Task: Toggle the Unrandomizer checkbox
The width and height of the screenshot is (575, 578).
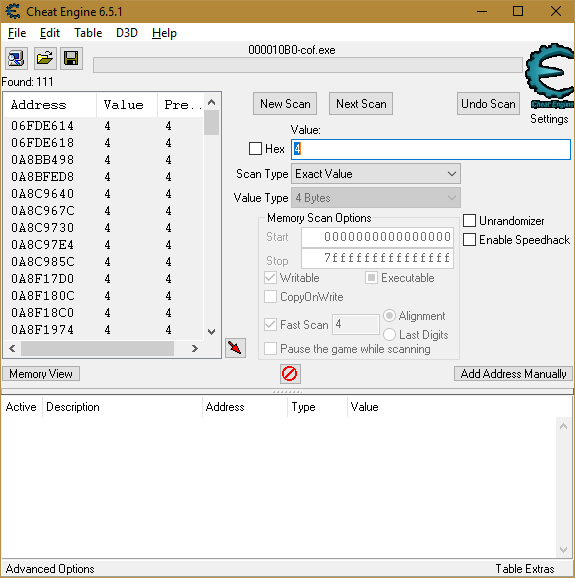Action: pos(469,221)
